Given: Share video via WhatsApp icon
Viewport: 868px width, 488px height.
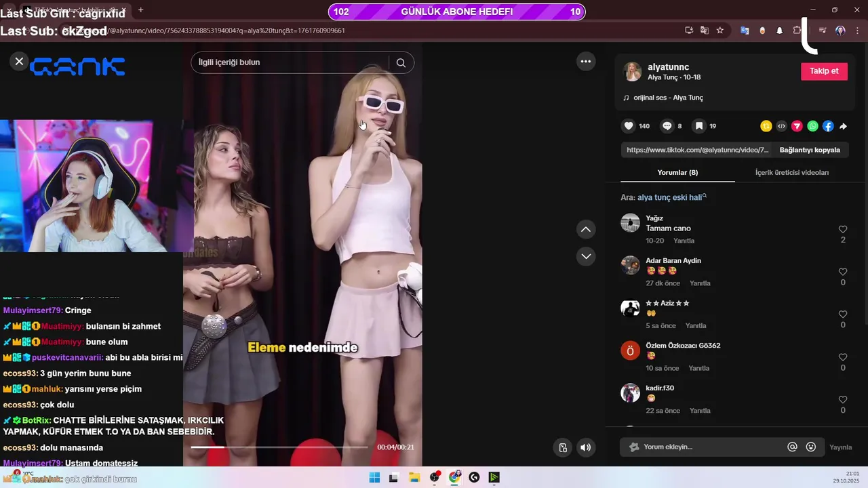Looking at the screenshot, I should coord(812,126).
